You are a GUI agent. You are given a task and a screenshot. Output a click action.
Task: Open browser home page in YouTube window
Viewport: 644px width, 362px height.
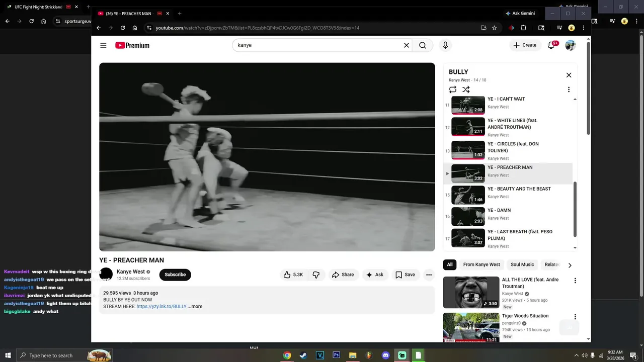(x=135, y=28)
